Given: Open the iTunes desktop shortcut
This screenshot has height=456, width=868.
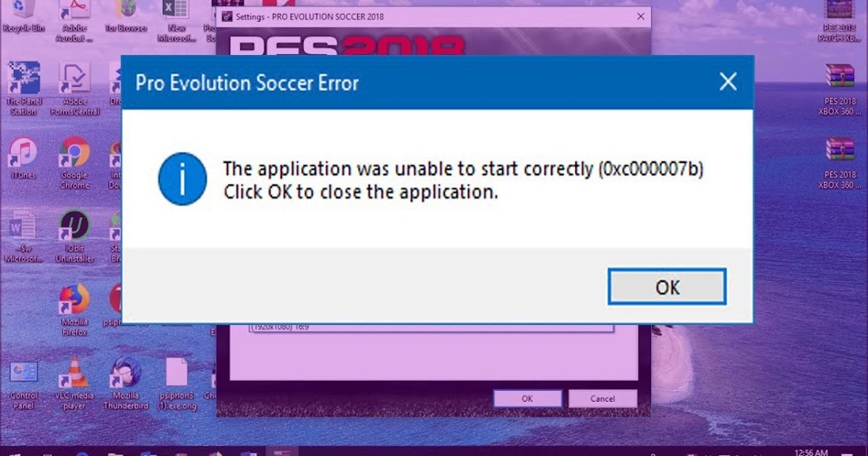Looking at the screenshot, I should pos(23,159).
